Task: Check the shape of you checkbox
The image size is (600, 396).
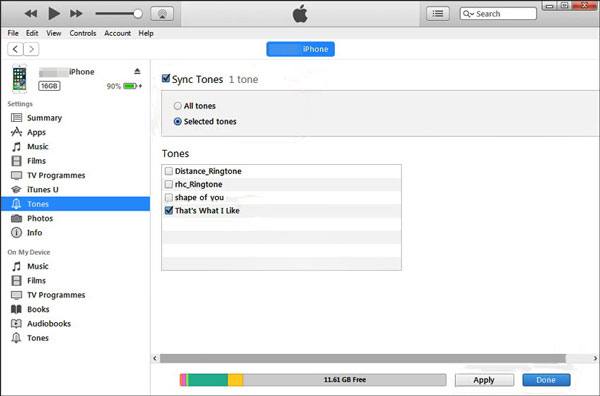Action: pyautogui.click(x=169, y=197)
